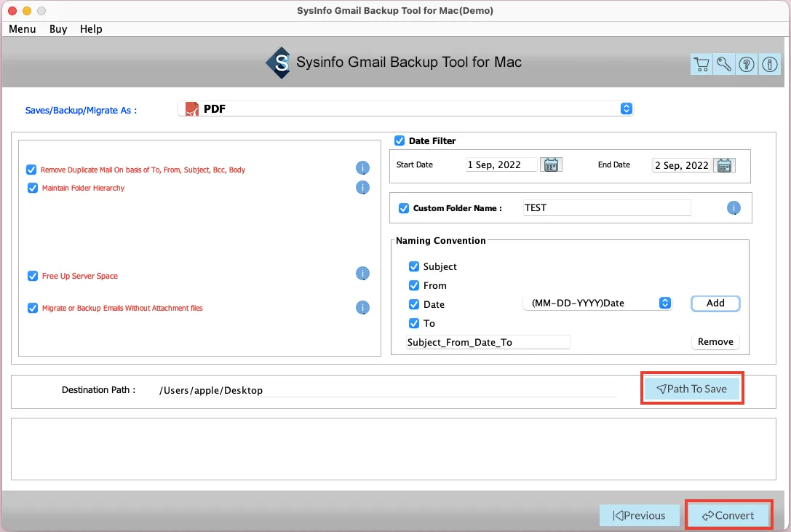Click the Destination Path label
Image resolution: width=791 pixels, height=532 pixels.
(x=98, y=389)
